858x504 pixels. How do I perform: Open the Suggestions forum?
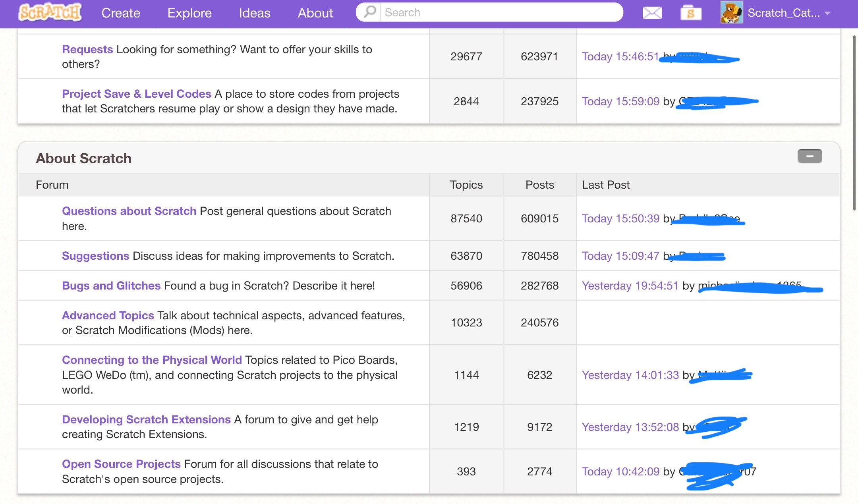[95, 256]
